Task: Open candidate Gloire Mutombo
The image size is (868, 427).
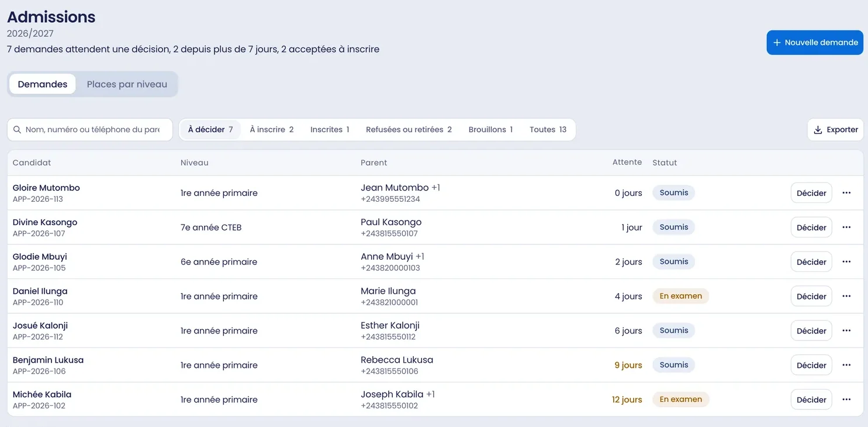Action: tap(46, 188)
